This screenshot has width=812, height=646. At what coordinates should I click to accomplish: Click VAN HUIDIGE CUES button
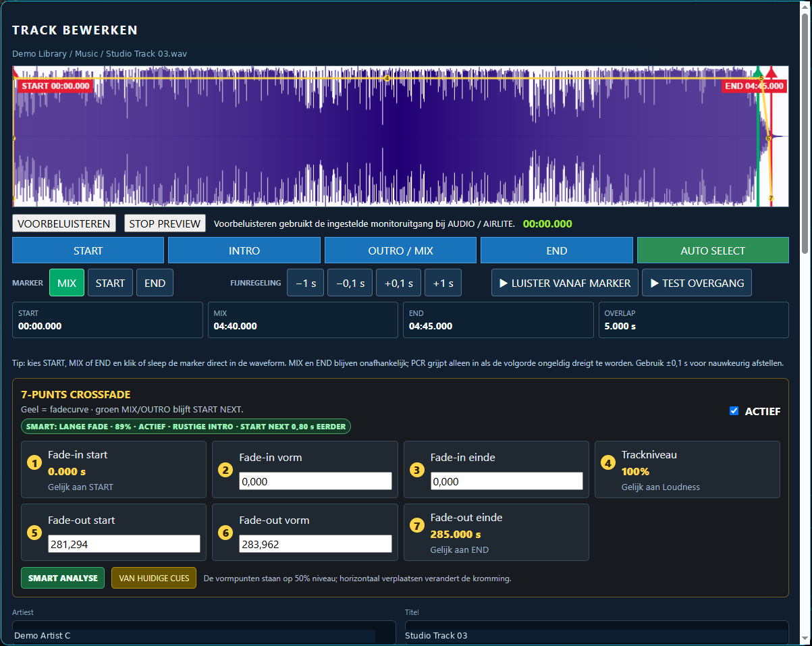154,578
